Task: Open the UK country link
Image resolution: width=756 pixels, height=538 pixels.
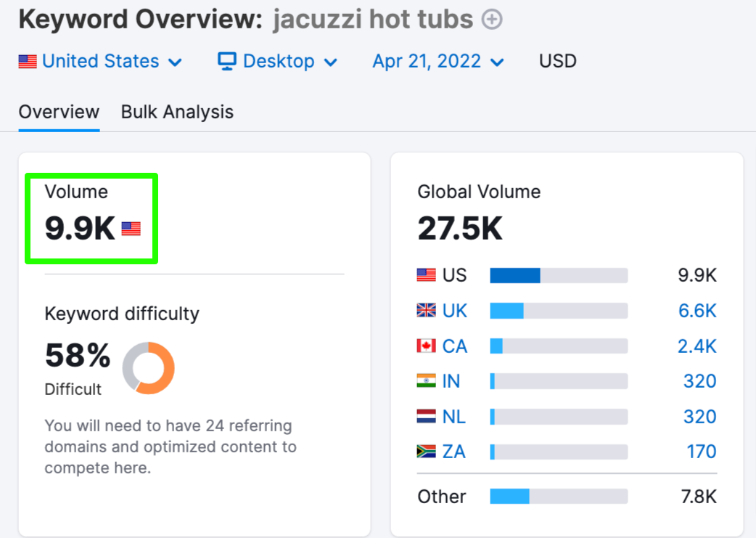Action: coord(455,311)
